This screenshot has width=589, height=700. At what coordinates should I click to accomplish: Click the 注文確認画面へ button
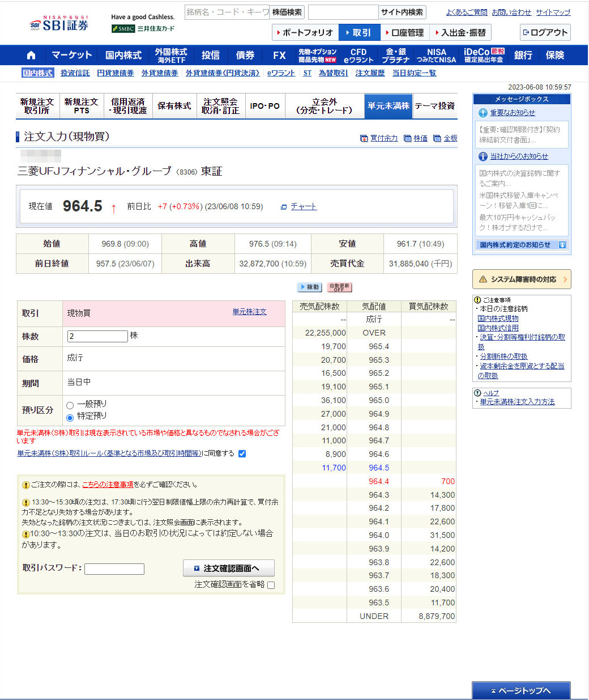pos(228,568)
